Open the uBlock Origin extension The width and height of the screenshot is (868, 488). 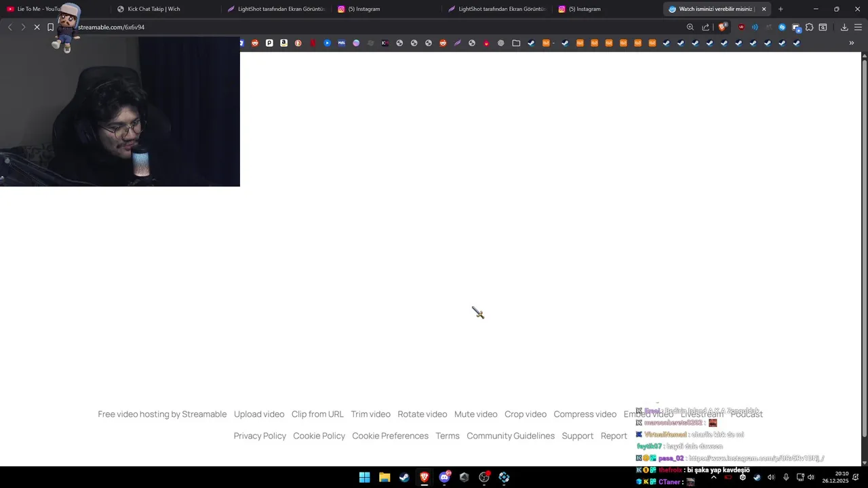[x=741, y=27]
